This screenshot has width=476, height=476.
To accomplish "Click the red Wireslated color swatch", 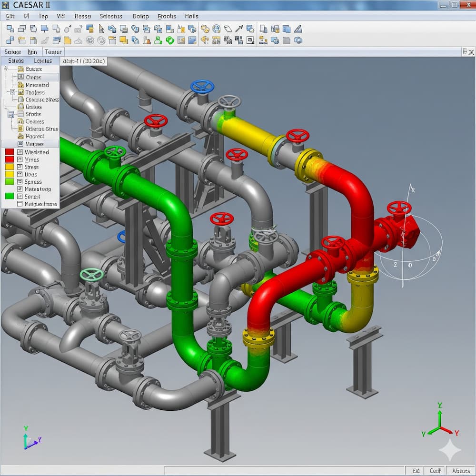I will pyautogui.click(x=9, y=152).
